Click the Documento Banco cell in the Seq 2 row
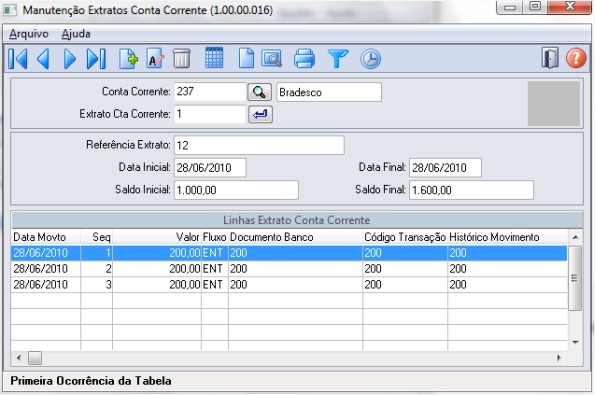This screenshot has width=595, height=395. click(x=296, y=269)
